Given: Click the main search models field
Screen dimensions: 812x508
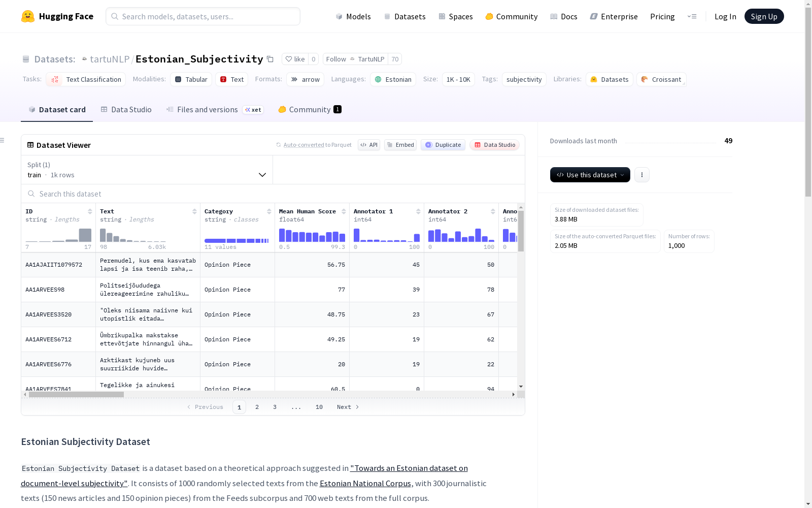Looking at the screenshot, I should click(203, 16).
